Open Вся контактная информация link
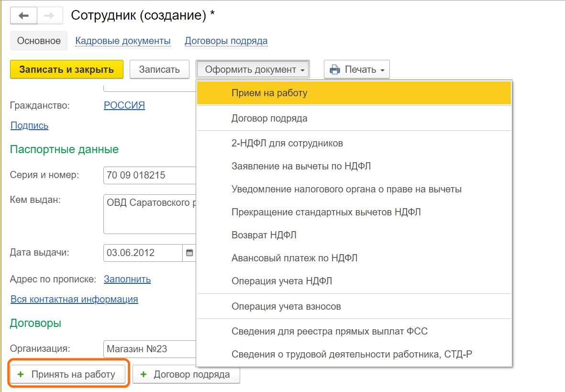Viewport: 565px width, 392px height. (x=74, y=299)
